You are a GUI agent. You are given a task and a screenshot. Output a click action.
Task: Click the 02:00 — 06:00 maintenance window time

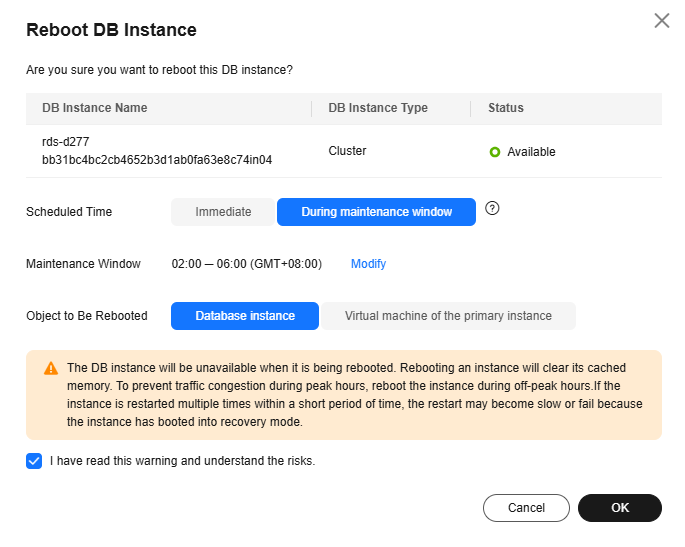(246, 264)
